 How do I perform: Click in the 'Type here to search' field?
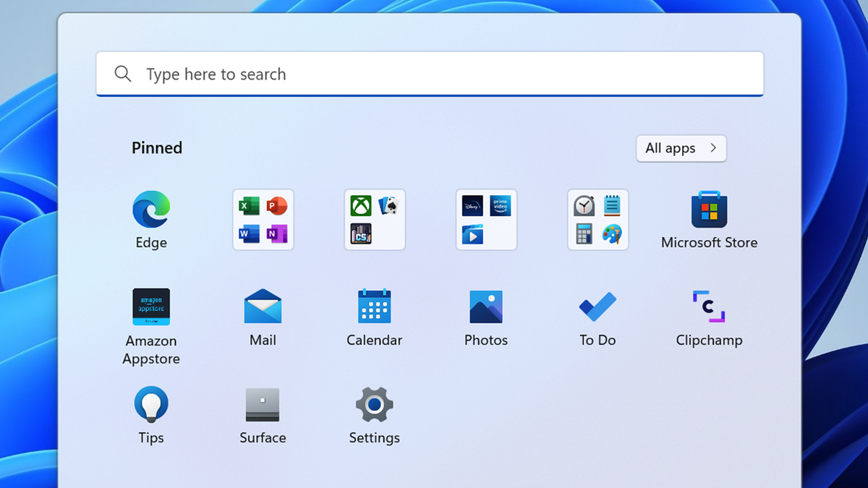click(x=430, y=74)
